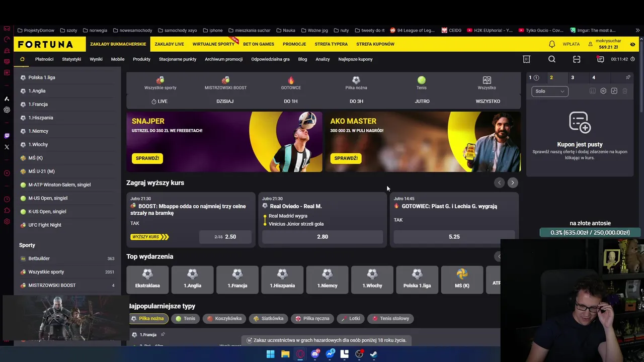Open Archiwum promocji link
The height and width of the screenshot is (362, 644).
[x=223, y=59]
